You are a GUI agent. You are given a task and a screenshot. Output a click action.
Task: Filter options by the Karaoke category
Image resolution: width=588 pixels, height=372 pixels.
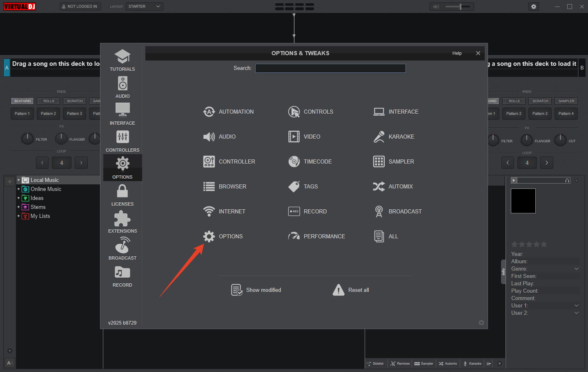(394, 137)
